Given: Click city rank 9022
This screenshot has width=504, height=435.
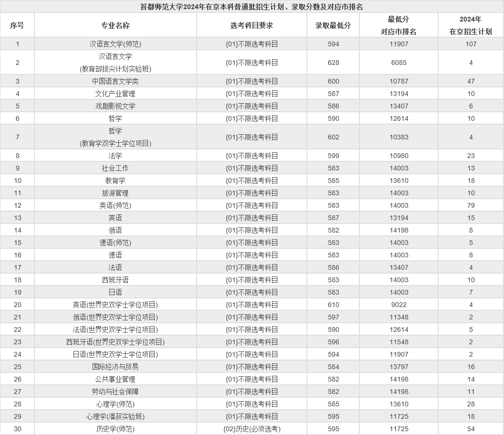Looking at the screenshot, I should (x=399, y=305).
